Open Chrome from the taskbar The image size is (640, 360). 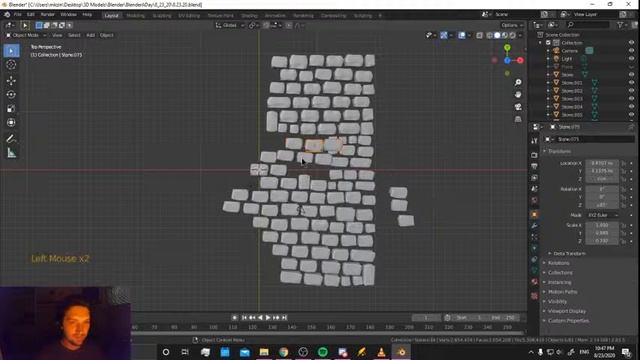284,352
